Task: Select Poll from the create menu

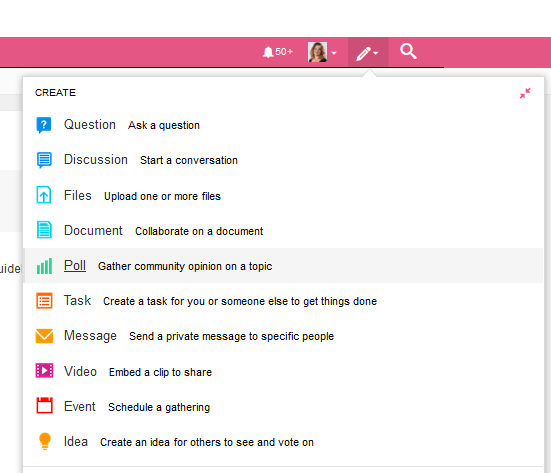Action: 75,266
